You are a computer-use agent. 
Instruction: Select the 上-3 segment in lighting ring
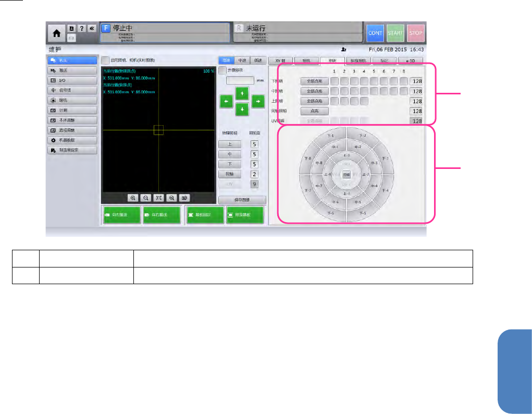pos(346,193)
